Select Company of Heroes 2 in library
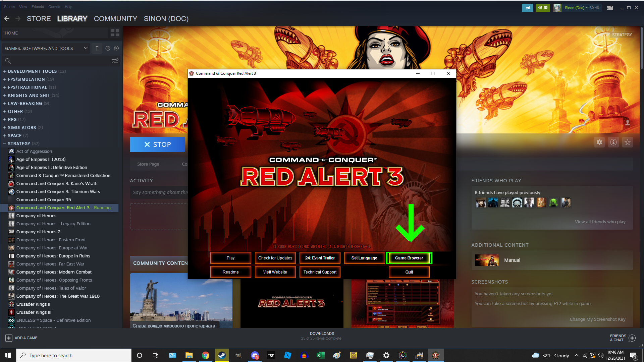 click(38, 232)
